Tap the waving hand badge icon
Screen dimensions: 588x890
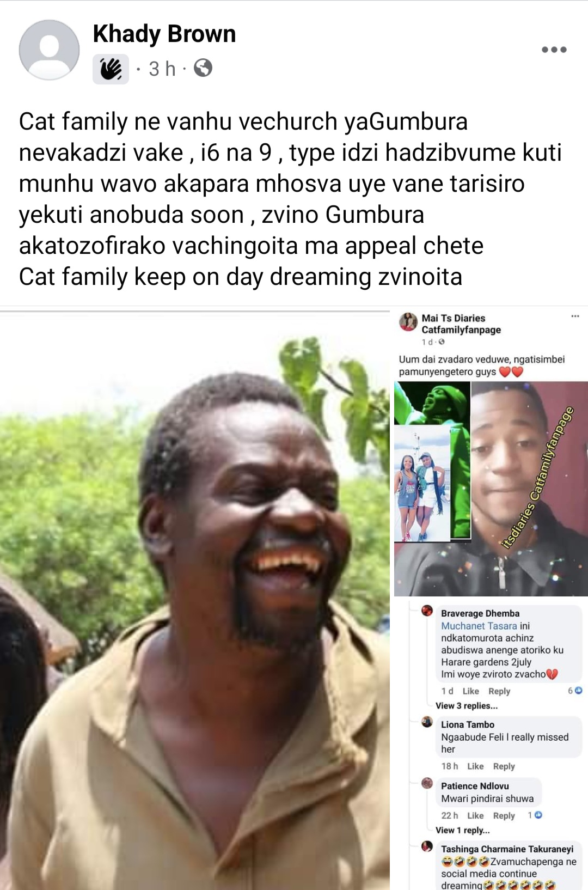coord(111,69)
